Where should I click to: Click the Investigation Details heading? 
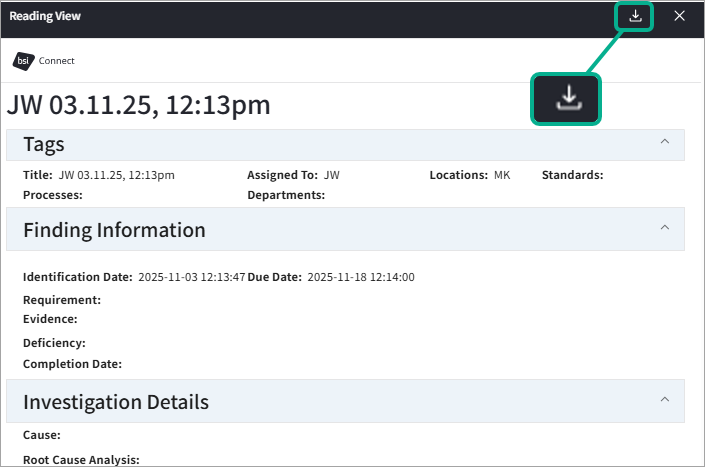point(116,402)
